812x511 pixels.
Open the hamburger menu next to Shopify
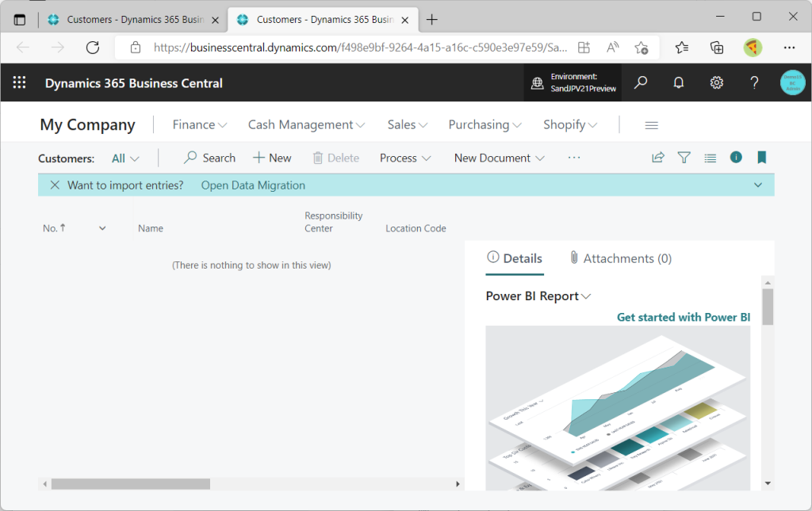pyautogui.click(x=652, y=125)
